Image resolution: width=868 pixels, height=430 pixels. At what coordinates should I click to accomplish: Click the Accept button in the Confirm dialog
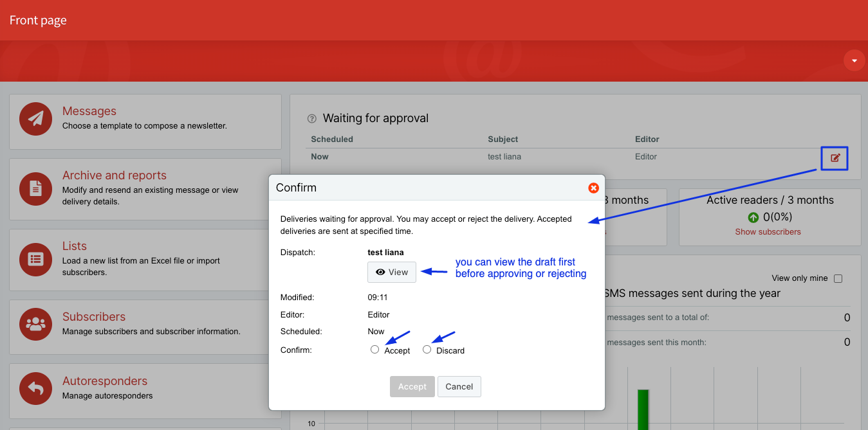412,386
